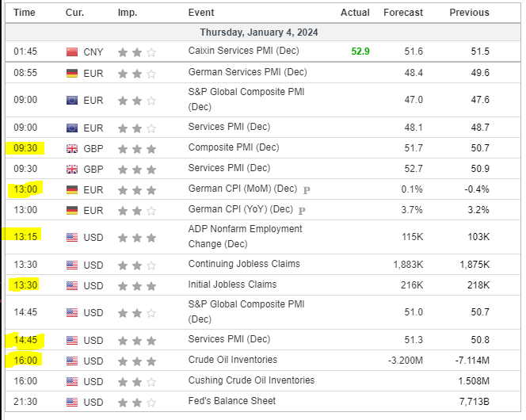Image resolution: width=526 pixels, height=420 pixels.
Task: Click the importance stars for Initial Jobless Claims
Action: [x=136, y=285]
